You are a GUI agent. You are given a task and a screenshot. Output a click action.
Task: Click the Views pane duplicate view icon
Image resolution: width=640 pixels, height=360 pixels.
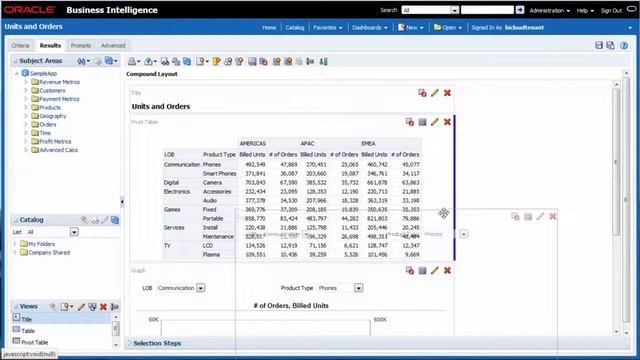[x=92, y=307]
